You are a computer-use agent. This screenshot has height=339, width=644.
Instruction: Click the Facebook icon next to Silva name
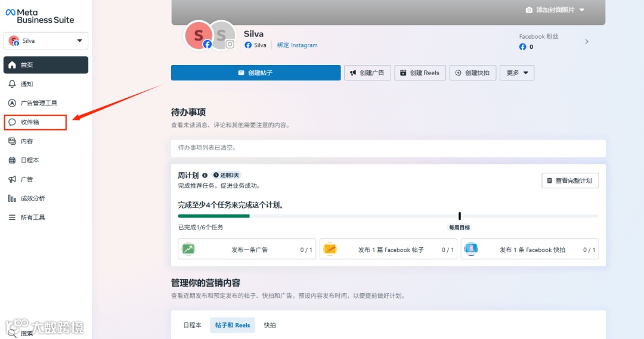[248, 45]
